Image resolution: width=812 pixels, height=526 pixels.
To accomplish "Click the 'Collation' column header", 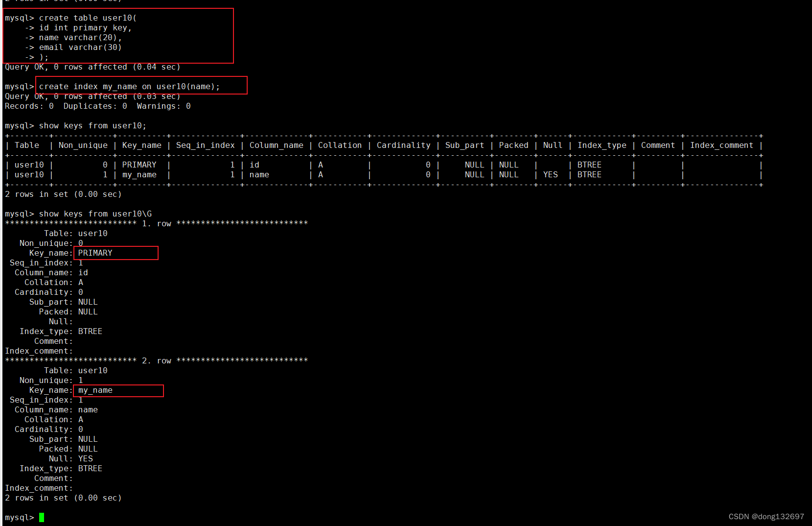I will 340,145.
